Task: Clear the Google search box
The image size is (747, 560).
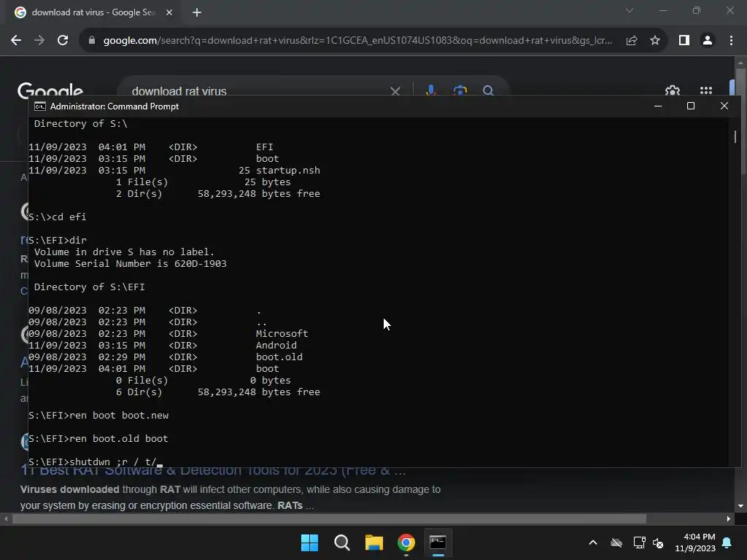Action: pyautogui.click(x=395, y=91)
